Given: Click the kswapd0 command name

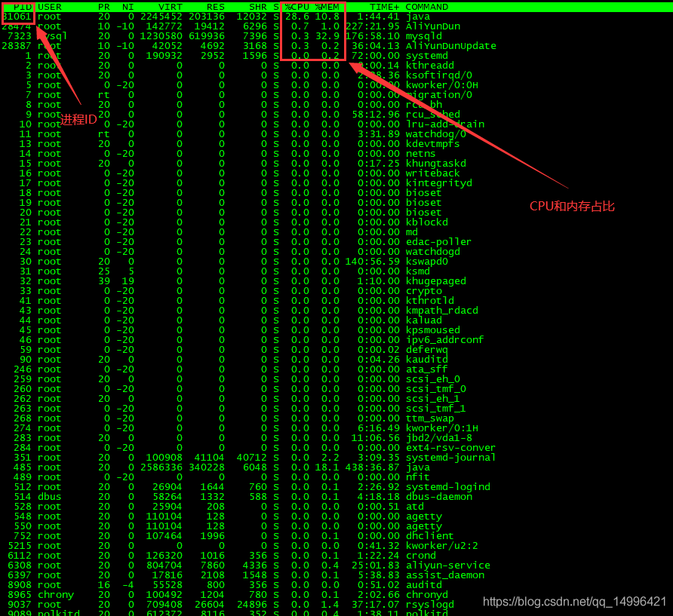Looking at the screenshot, I should pos(427,261).
